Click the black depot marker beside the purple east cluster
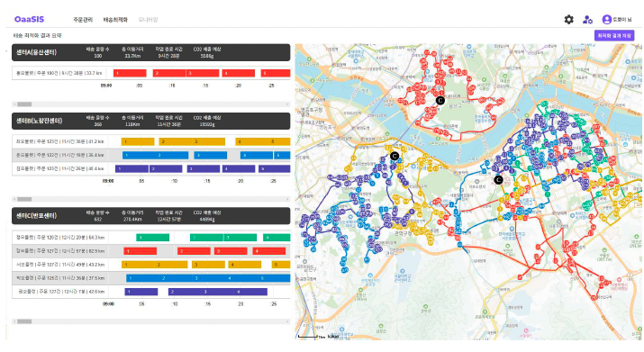 (x=498, y=179)
